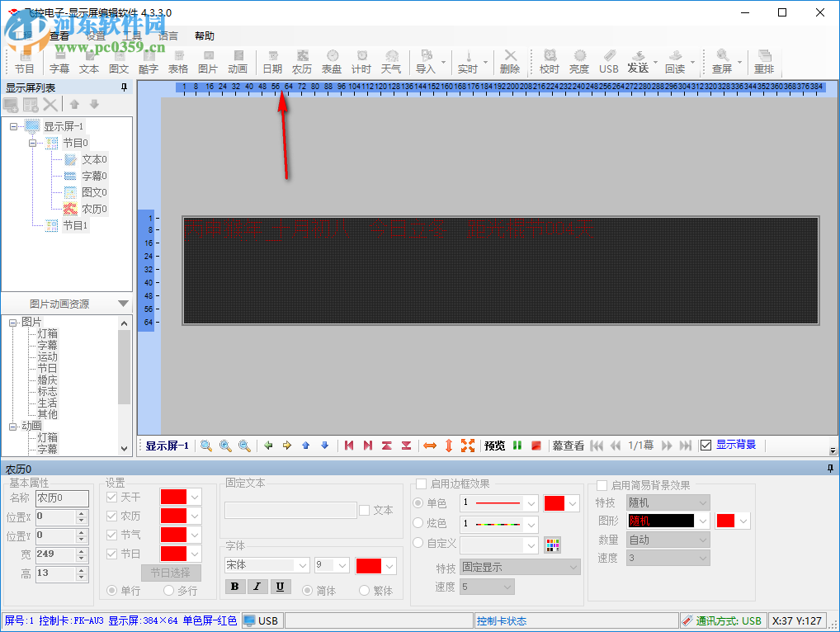
Task: Enable the 启用边框效果 checkbox
Action: pos(422,484)
